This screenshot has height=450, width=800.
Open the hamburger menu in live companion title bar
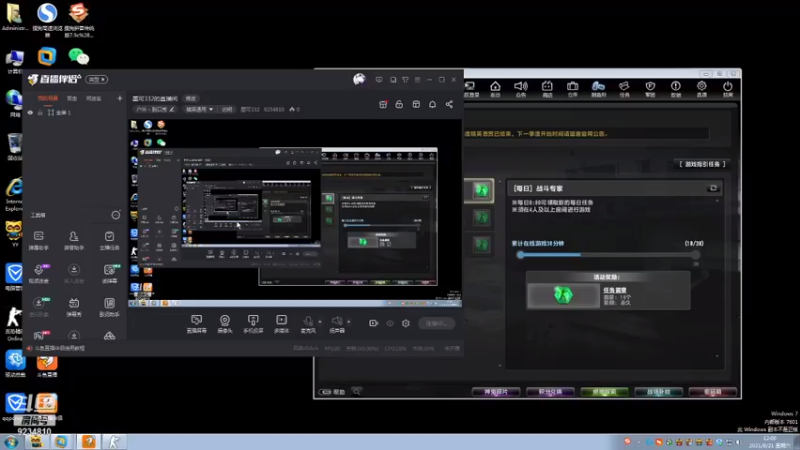pos(417,80)
